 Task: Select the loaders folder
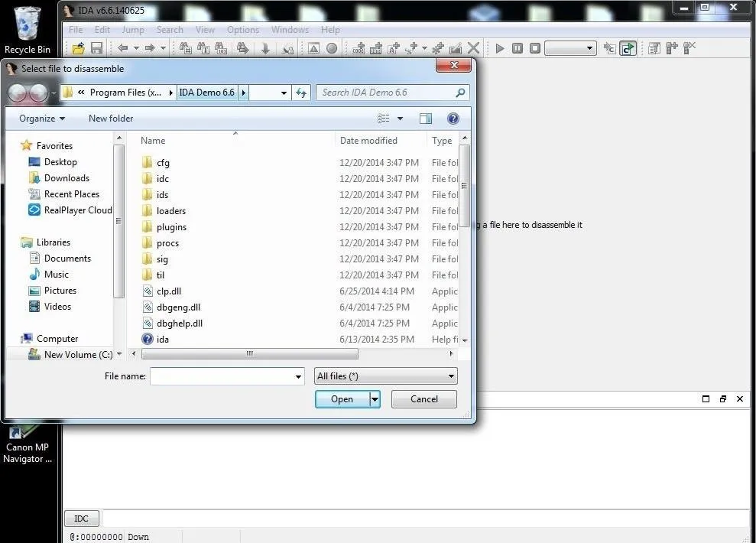click(170, 211)
